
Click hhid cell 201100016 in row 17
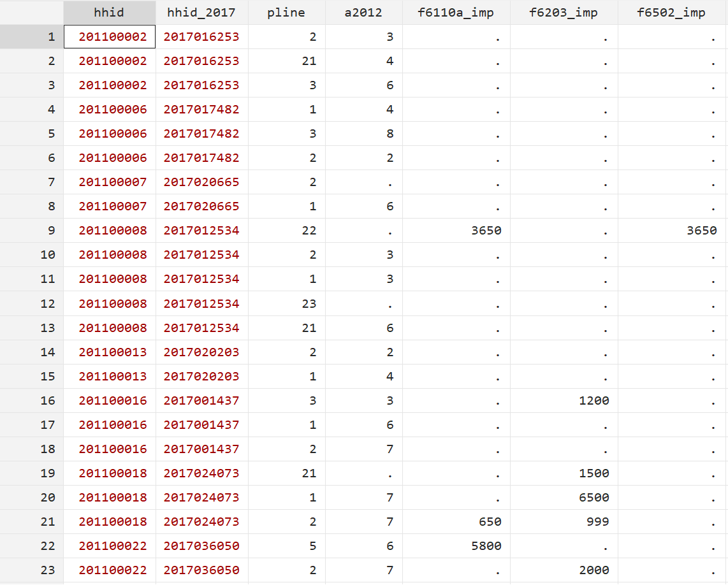pyautogui.click(x=110, y=425)
